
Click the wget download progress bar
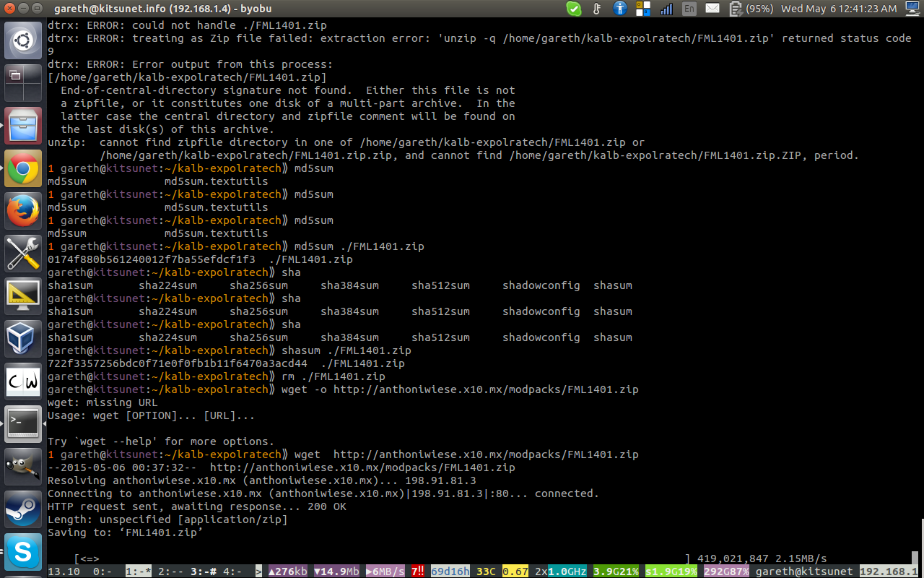coord(383,558)
